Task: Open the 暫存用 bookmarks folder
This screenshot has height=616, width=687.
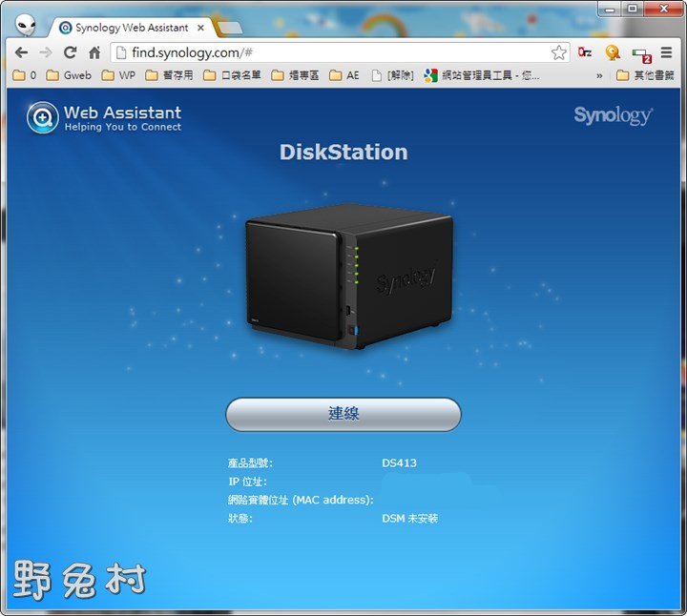Action: [x=169, y=75]
